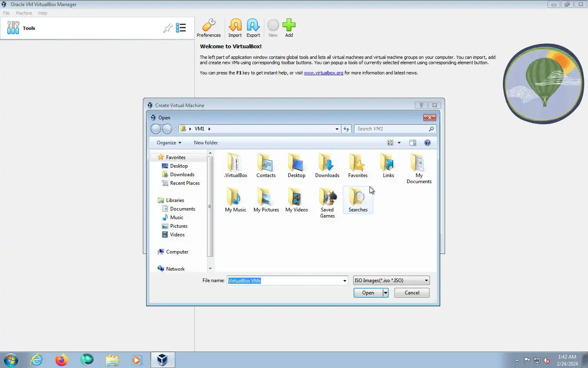Open the Tools list menu icon
The image size is (588, 368).
(x=181, y=28)
